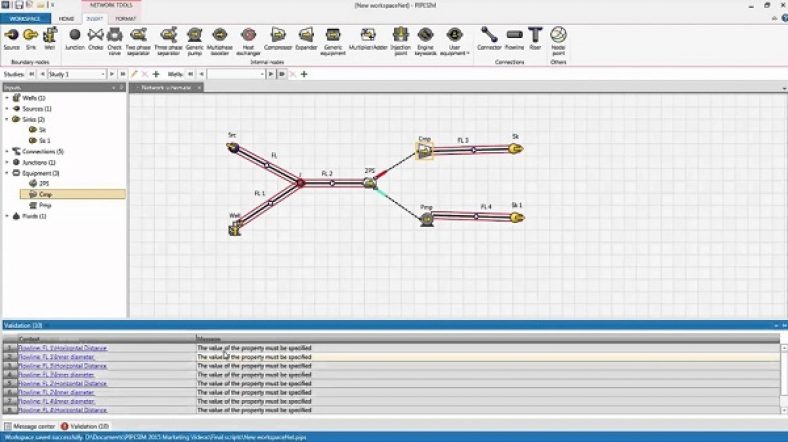Open the validation link in row 6
Screen dimensions: 788x442
coord(56,392)
